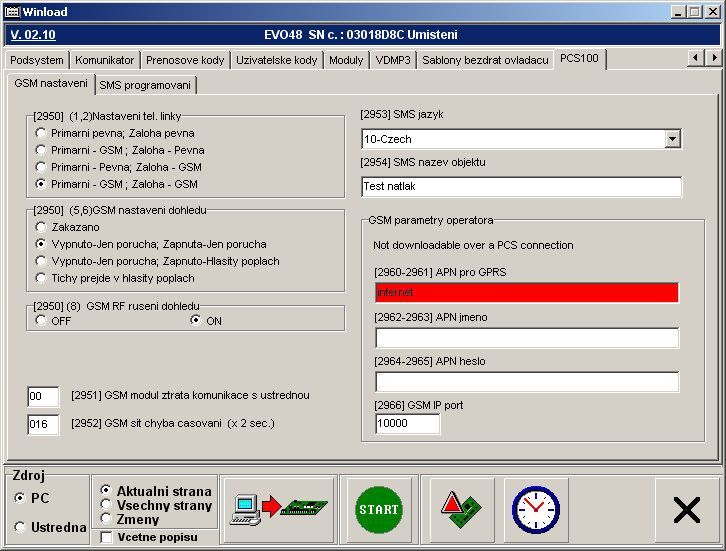Open the Komunikator tab

tap(104, 60)
